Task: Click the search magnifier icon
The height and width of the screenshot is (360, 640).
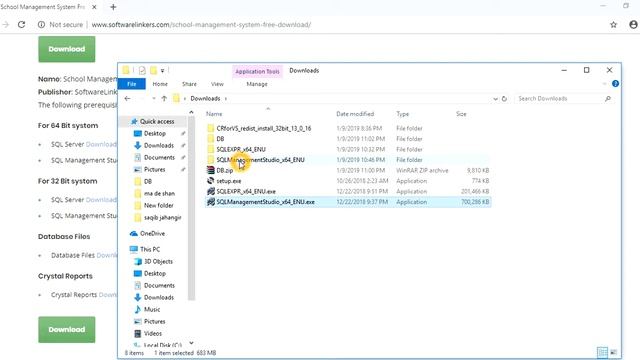Action: (x=608, y=99)
